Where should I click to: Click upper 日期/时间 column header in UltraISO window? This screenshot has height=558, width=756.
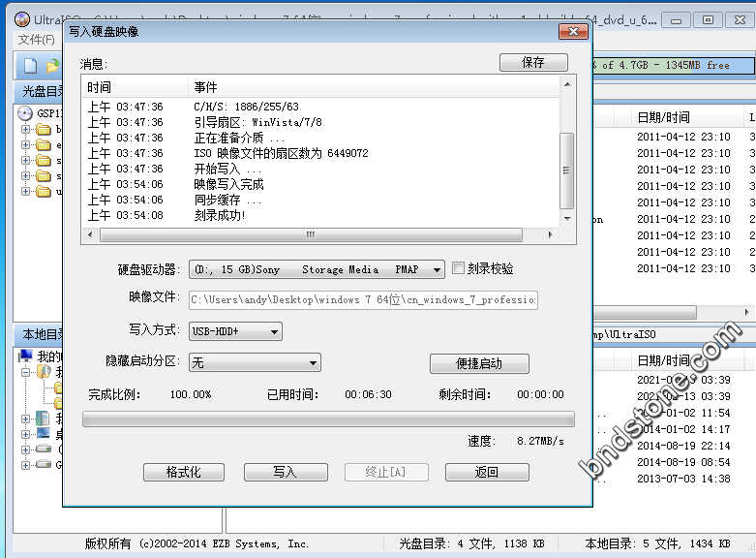(687, 117)
